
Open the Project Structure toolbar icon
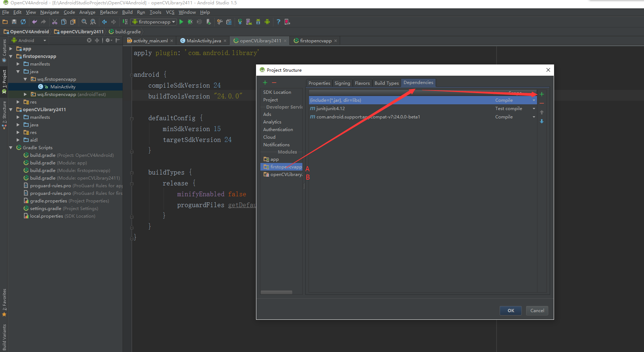click(x=229, y=22)
